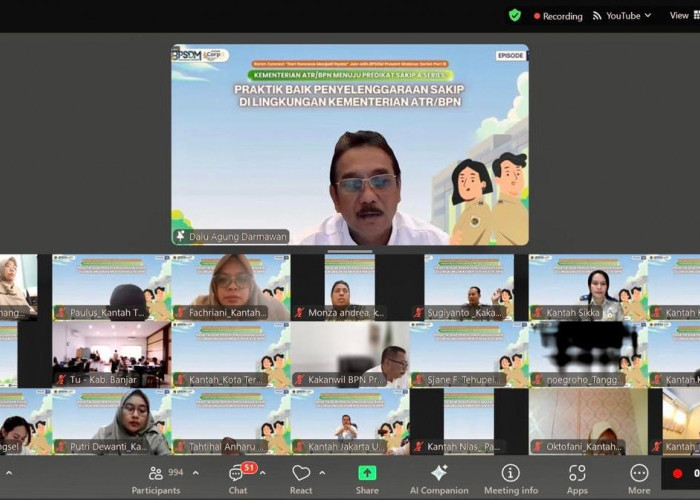Screen dimensions: 700x500
Task: Click the red record button in the toolbar
Action: pyautogui.click(x=679, y=473)
